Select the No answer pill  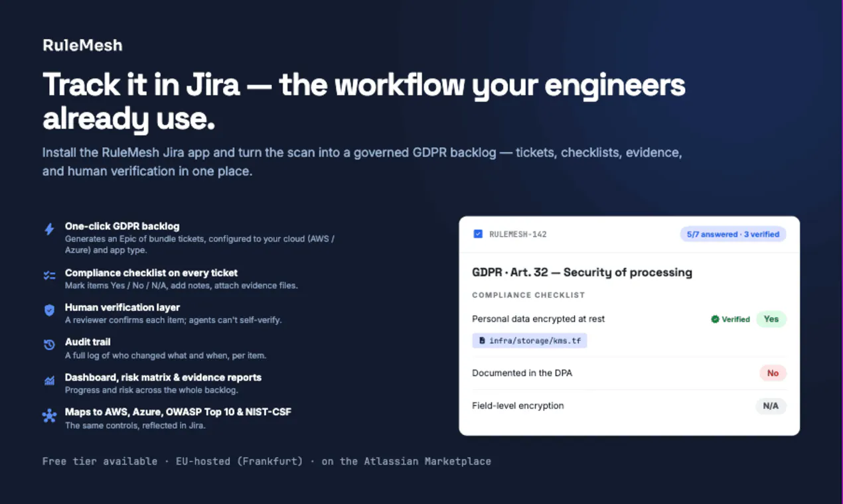pyautogui.click(x=773, y=373)
